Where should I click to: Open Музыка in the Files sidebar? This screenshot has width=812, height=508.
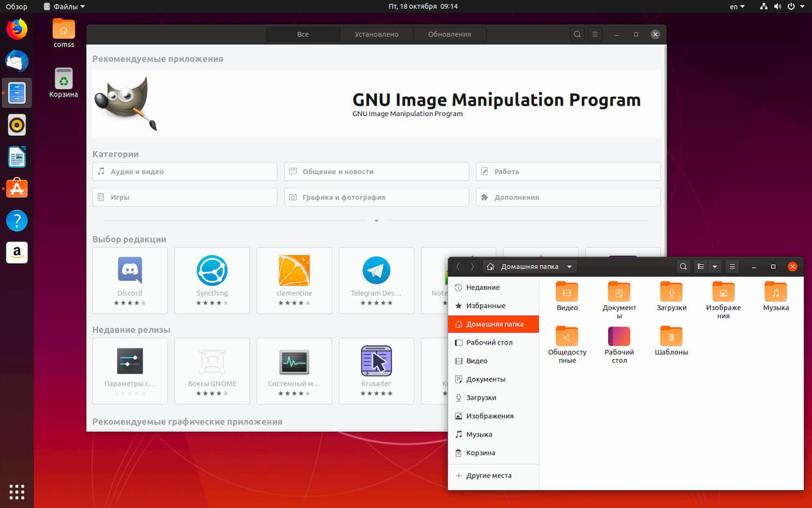[494, 434]
